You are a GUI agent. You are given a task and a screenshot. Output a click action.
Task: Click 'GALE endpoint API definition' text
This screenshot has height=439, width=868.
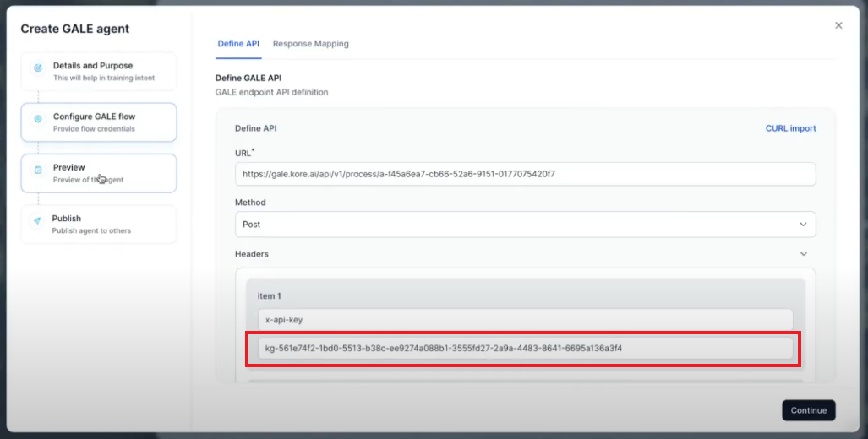coord(272,92)
